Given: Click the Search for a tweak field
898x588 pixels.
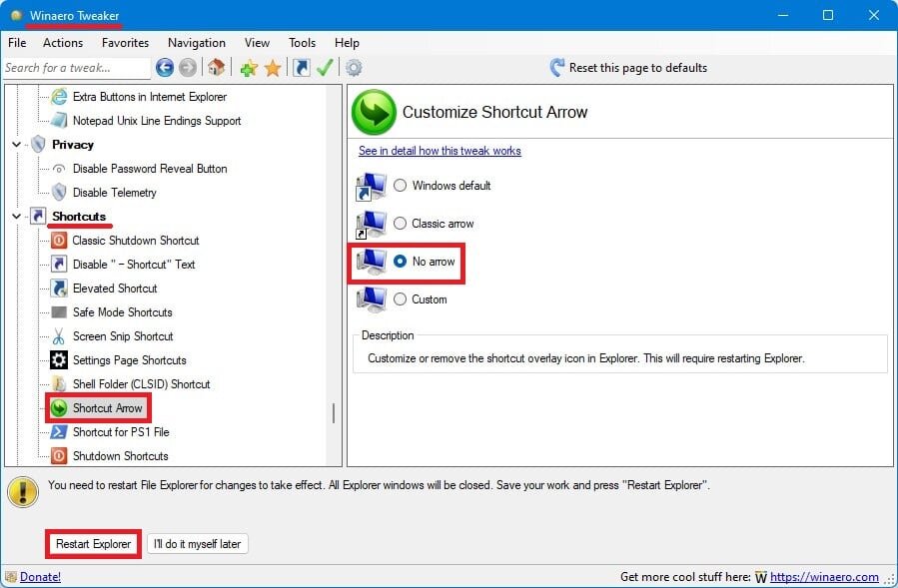Looking at the screenshot, I should pos(76,68).
